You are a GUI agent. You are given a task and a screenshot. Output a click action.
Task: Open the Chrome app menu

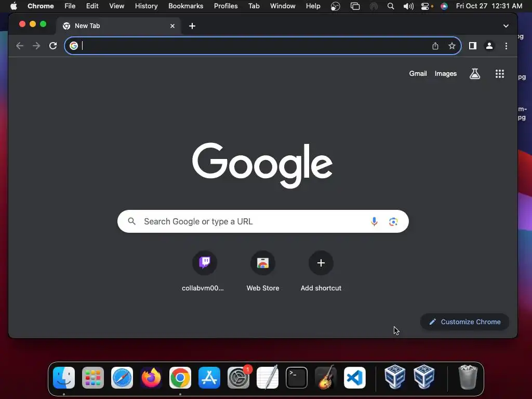point(41,6)
